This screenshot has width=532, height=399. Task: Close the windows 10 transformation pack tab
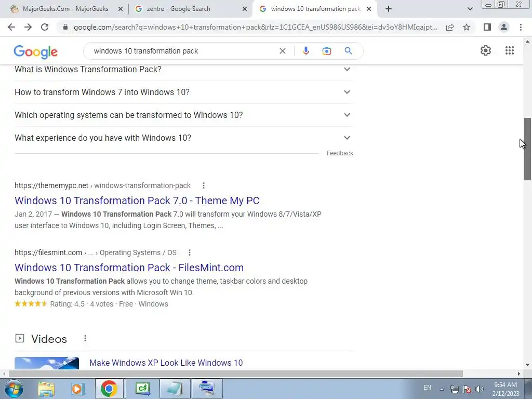click(369, 9)
